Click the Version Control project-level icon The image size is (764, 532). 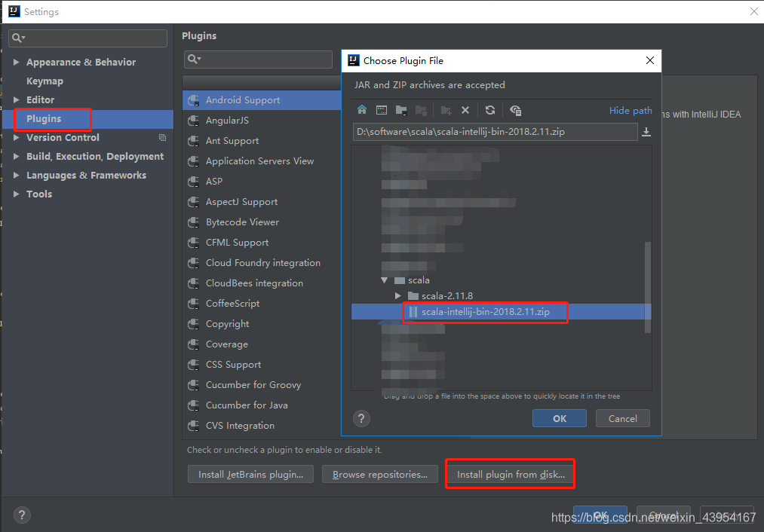tap(162, 138)
